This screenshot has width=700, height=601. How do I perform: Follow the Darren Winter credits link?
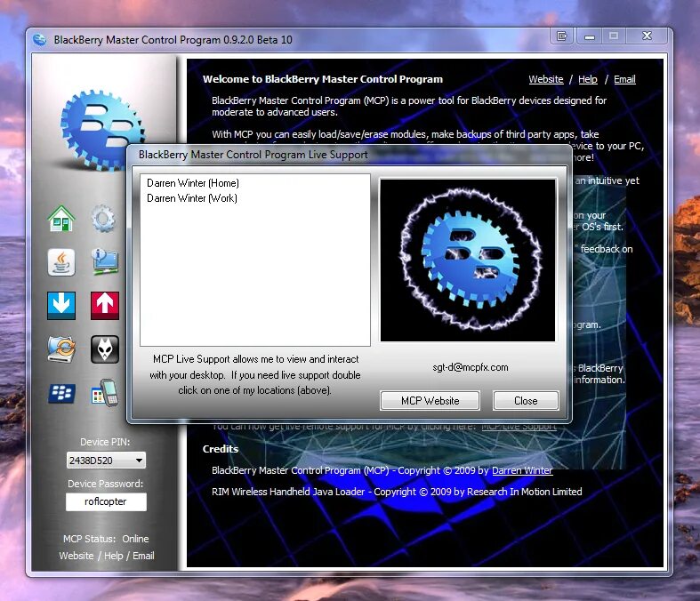pyautogui.click(x=522, y=470)
